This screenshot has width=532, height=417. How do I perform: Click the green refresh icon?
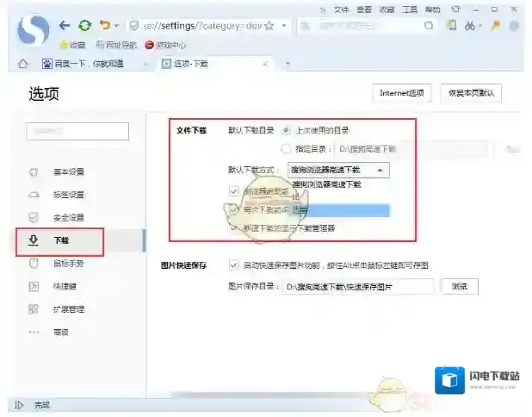[x=85, y=26]
